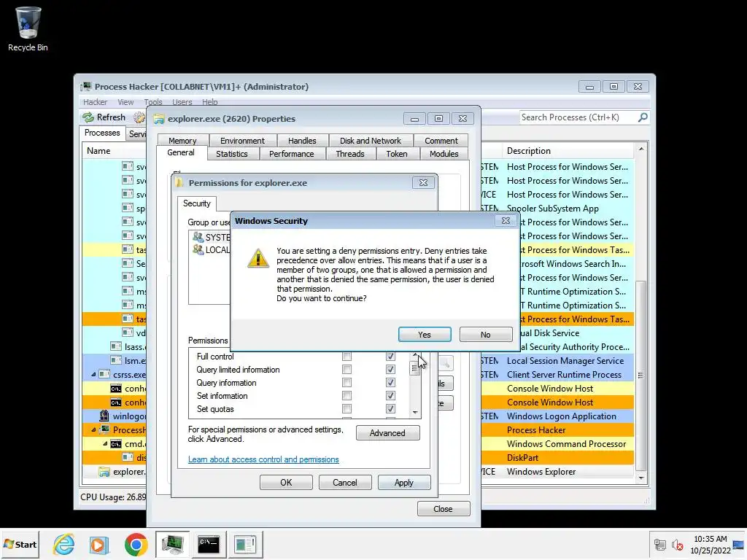
Task: Click the Advanced permissions button
Action: tap(387, 433)
